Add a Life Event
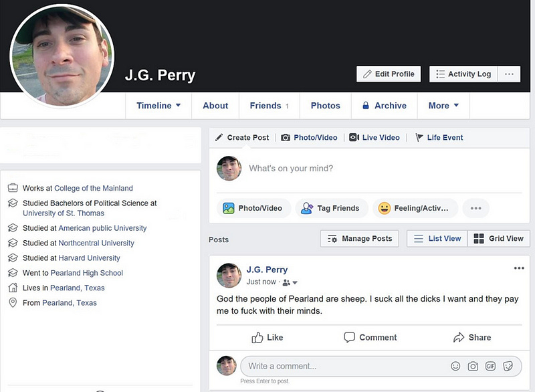The height and width of the screenshot is (392, 535). tap(445, 138)
